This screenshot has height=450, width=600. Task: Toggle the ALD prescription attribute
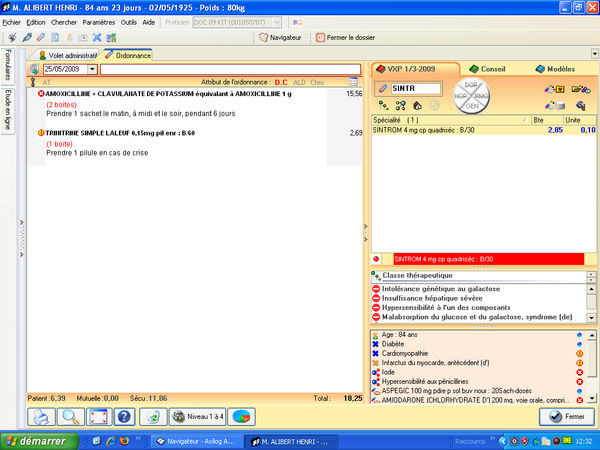click(298, 83)
